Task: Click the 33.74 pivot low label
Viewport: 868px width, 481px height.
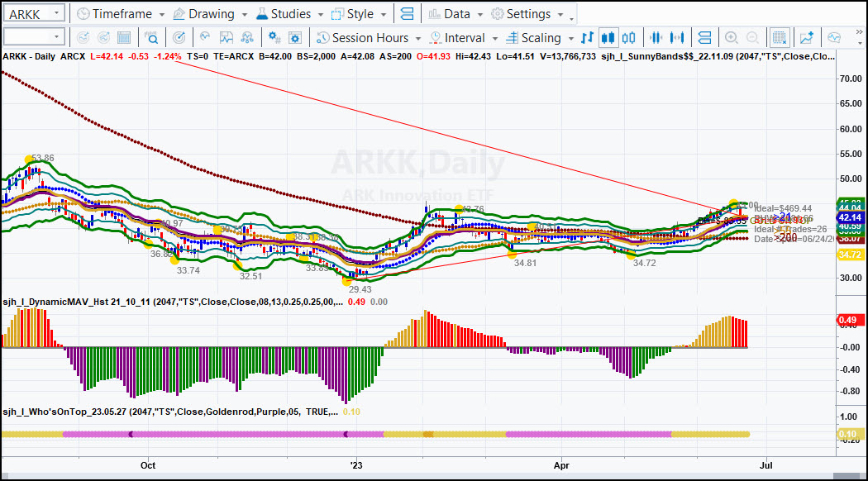Action: tap(188, 270)
